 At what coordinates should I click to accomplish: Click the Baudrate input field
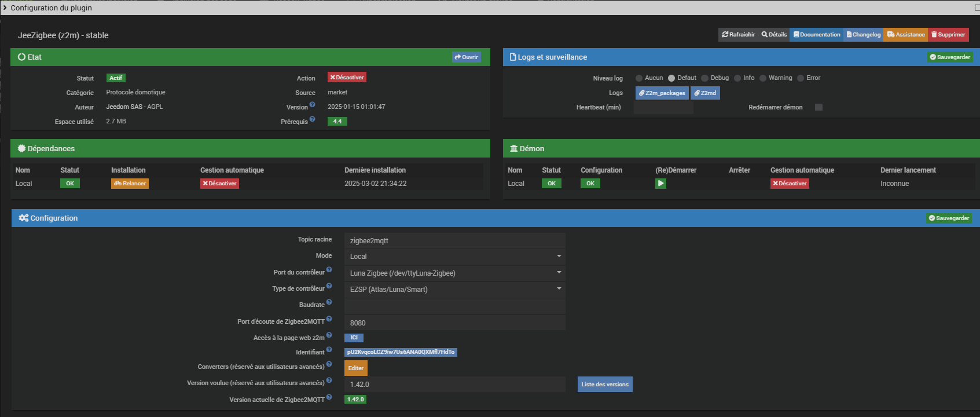pos(454,306)
